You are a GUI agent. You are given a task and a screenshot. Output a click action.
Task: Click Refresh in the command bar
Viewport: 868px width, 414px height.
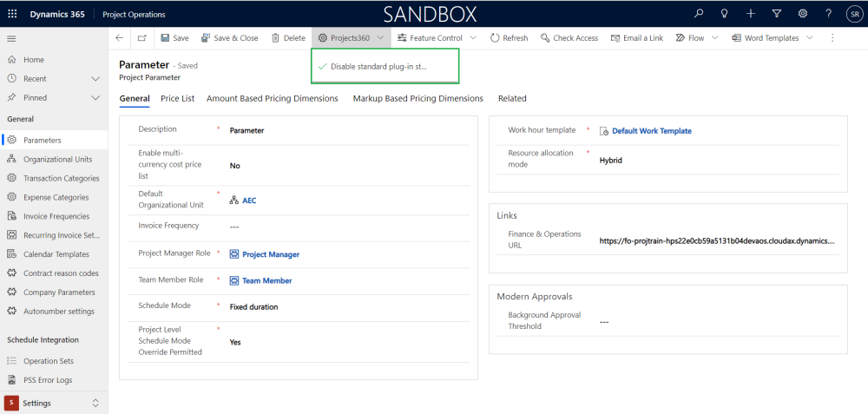tap(510, 37)
